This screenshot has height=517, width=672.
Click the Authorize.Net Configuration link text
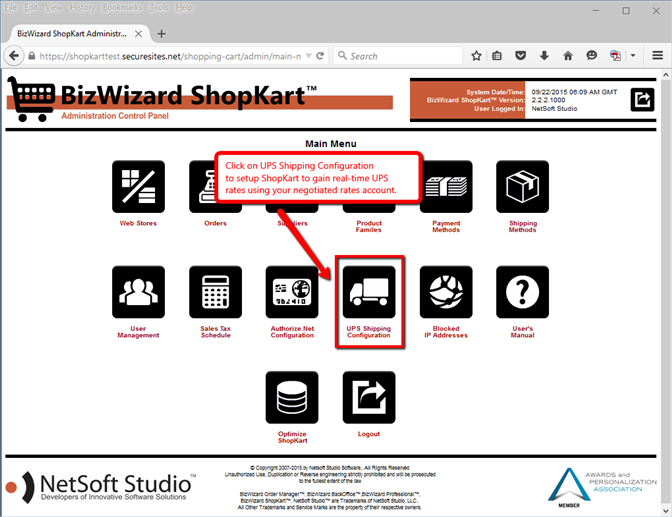pyautogui.click(x=292, y=332)
